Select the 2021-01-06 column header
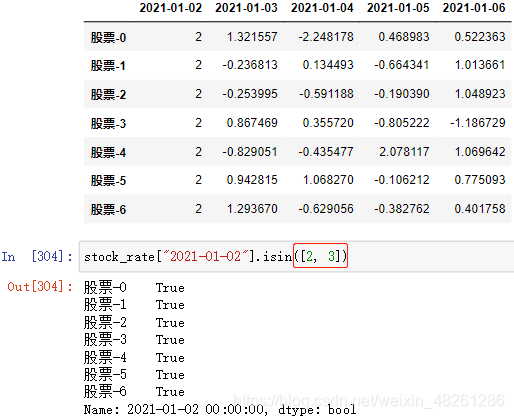 click(474, 8)
